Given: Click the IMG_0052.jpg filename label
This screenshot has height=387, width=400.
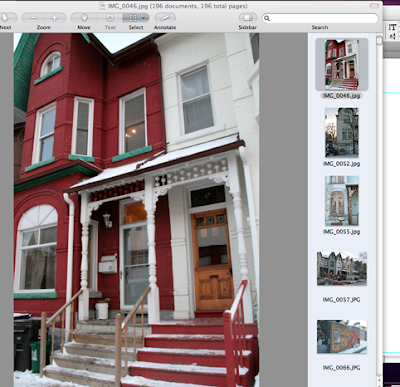Looking at the screenshot, I should (x=342, y=164).
